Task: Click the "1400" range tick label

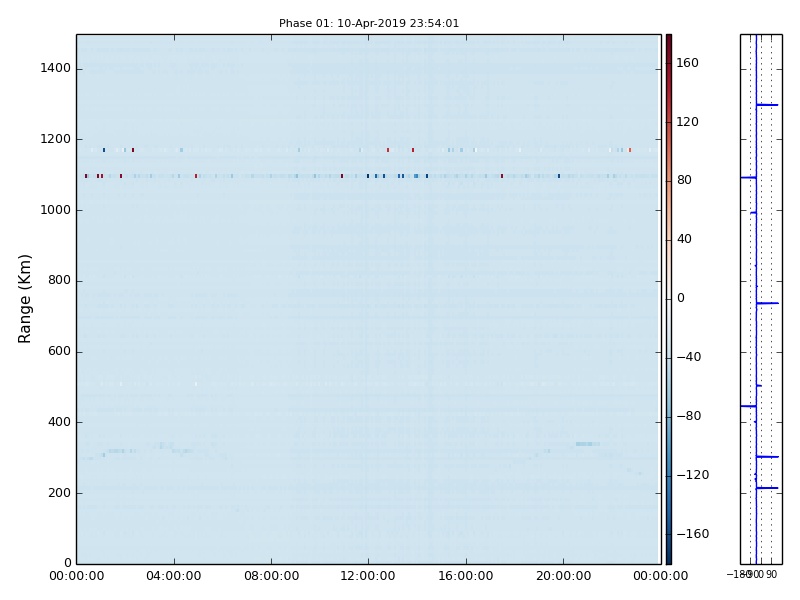Action: pos(56,68)
